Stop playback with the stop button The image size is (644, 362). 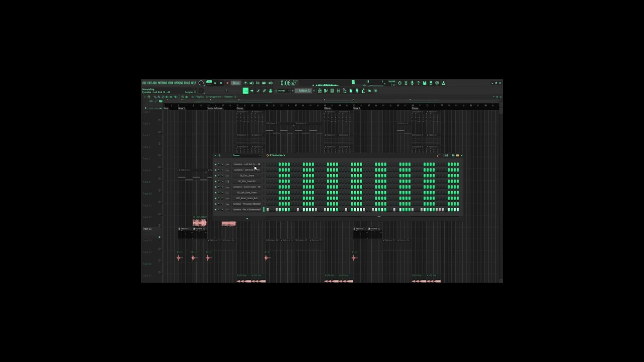point(221,83)
